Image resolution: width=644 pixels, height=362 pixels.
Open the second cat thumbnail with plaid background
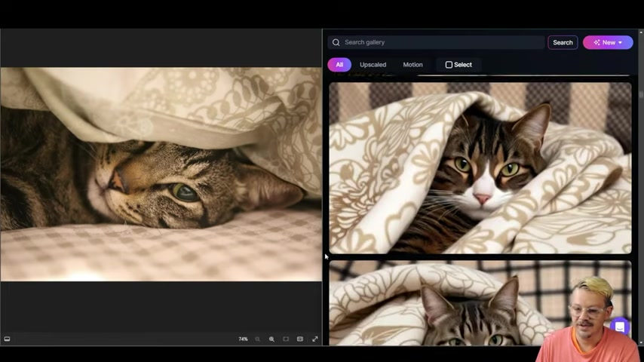pos(480,303)
